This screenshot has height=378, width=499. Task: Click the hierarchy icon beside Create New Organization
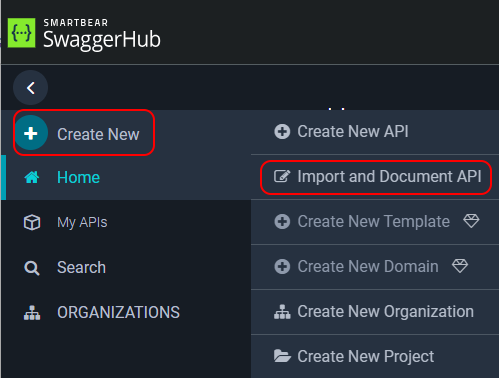point(282,312)
